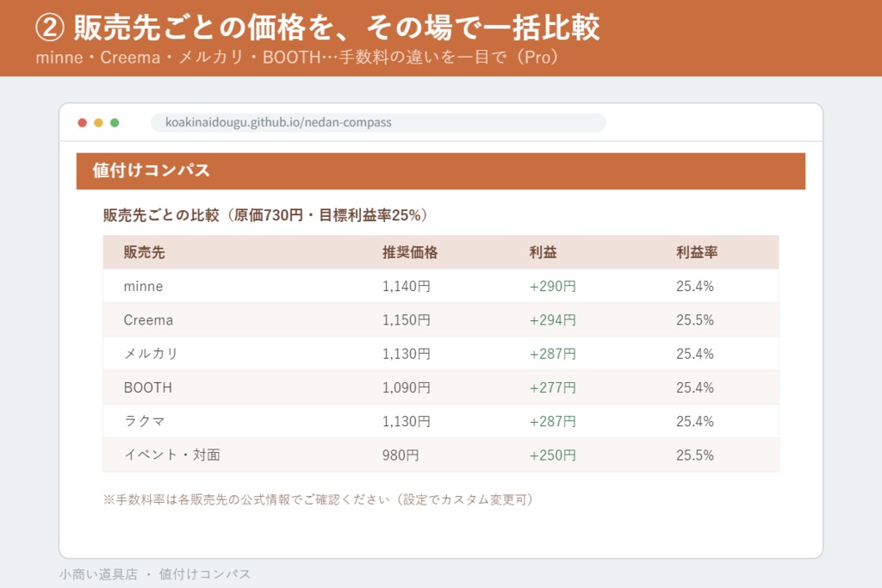Click the 25.4% rate in ラクマ row
Image resolution: width=882 pixels, height=588 pixels.
(695, 421)
